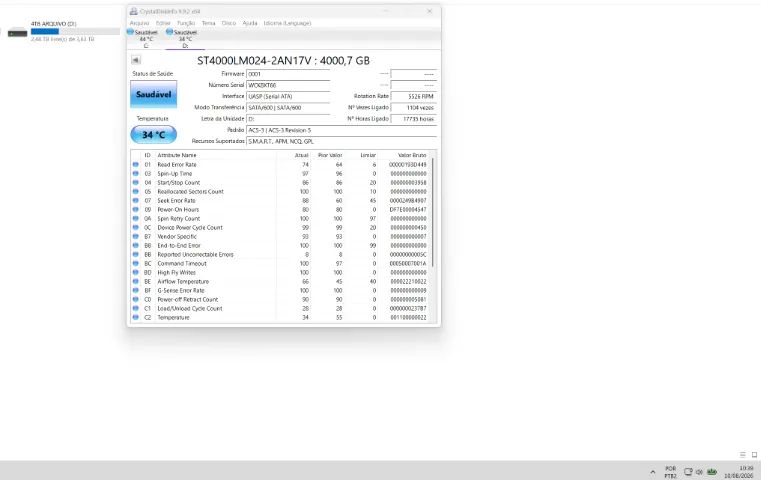Click the 34 °C temperature button

click(153, 134)
